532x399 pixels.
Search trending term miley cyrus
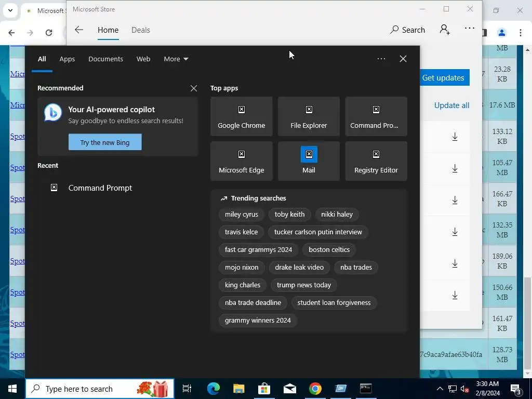pos(241,215)
